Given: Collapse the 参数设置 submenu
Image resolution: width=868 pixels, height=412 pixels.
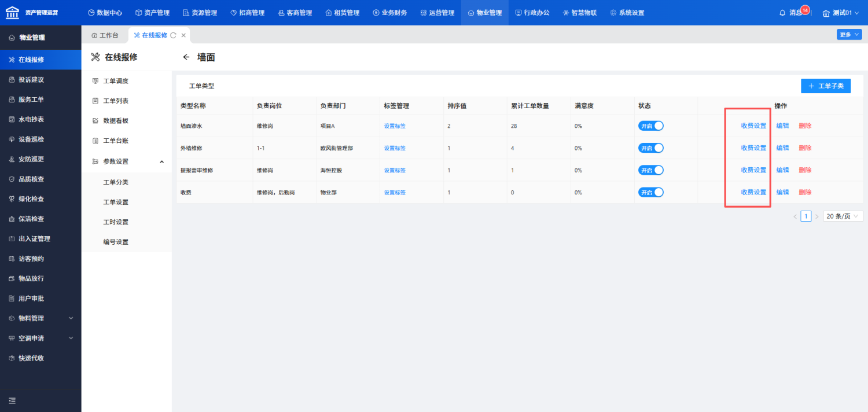Looking at the screenshot, I should click(x=162, y=161).
